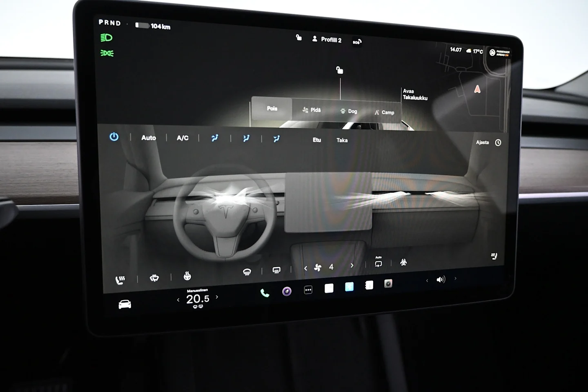The height and width of the screenshot is (392, 588).
Task: Toggle wiper defrost heater icon
Action: 154,278
